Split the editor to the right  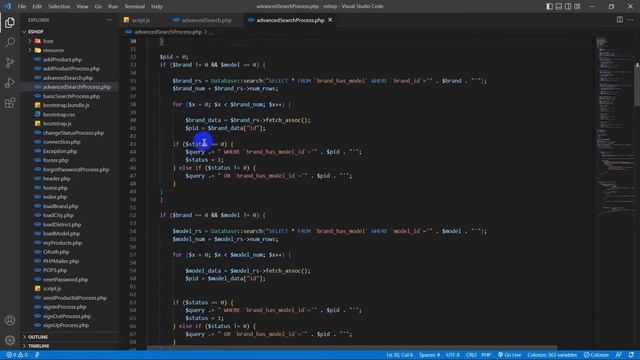620,20
